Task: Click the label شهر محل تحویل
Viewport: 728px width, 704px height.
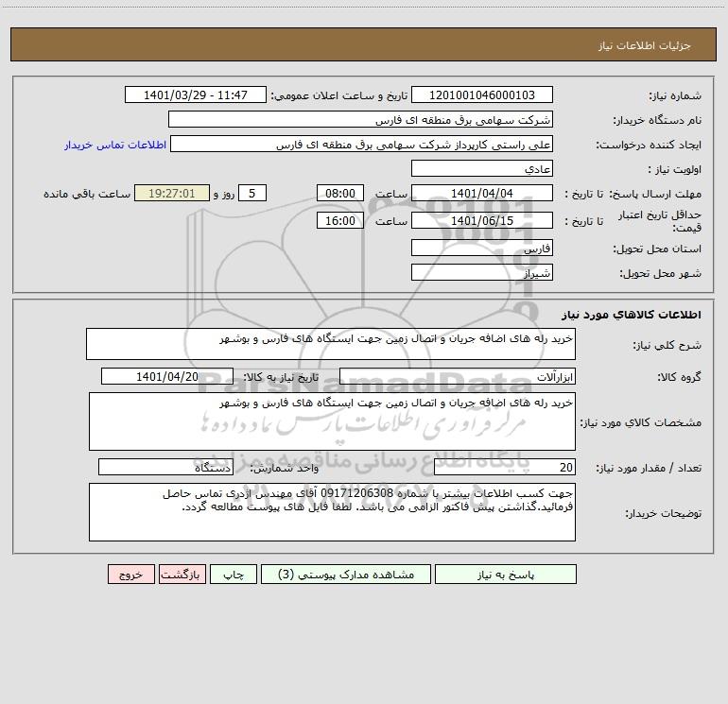Action: [x=660, y=273]
